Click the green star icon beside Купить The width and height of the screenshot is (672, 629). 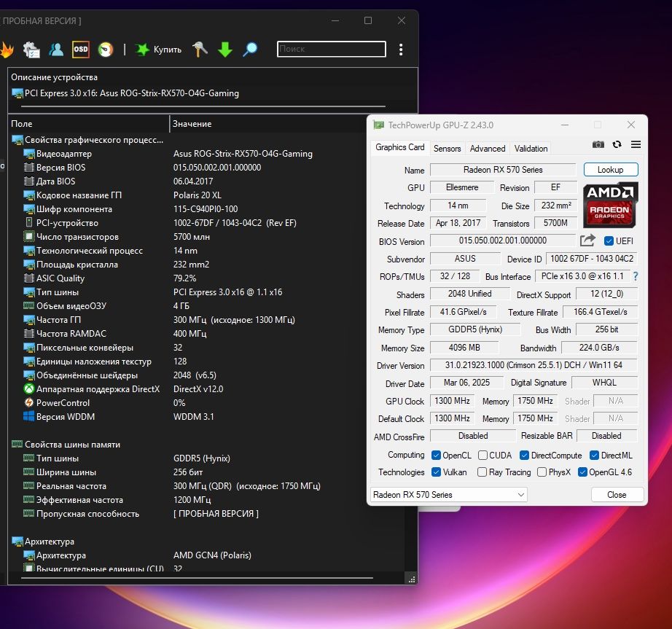click(x=142, y=50)
